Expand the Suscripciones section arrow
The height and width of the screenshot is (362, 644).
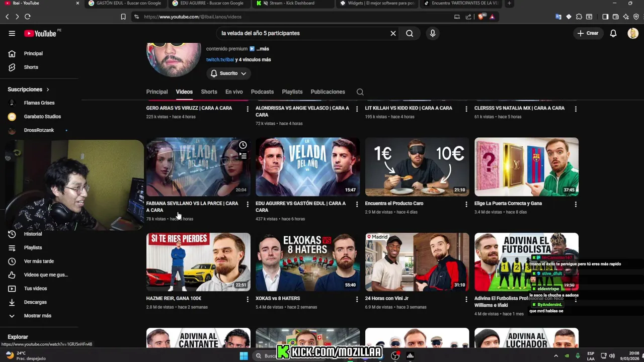(48, 89)
